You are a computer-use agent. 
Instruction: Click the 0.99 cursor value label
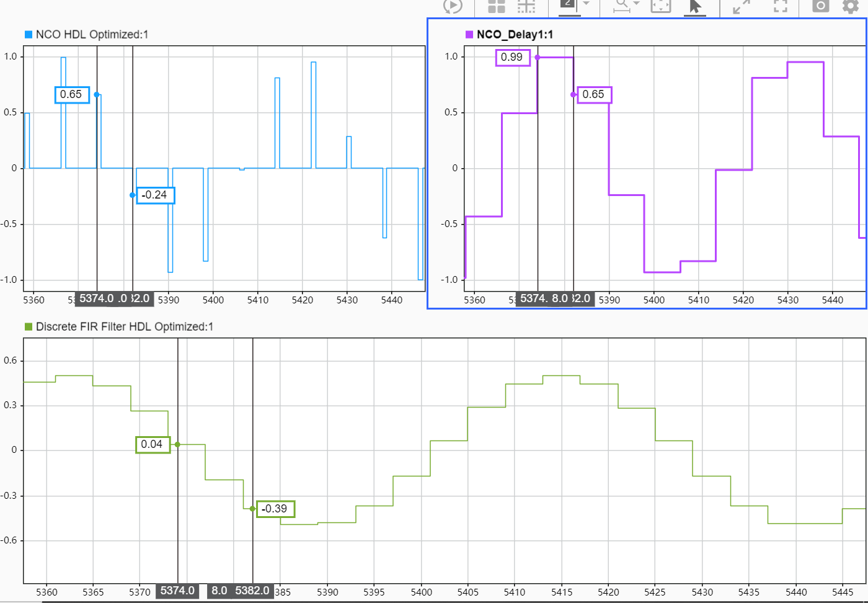[513, 56]
